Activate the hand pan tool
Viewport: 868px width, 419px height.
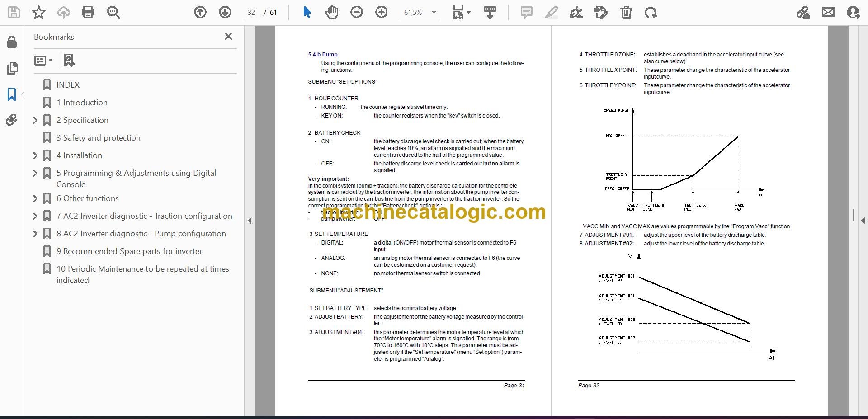point(332,12)
